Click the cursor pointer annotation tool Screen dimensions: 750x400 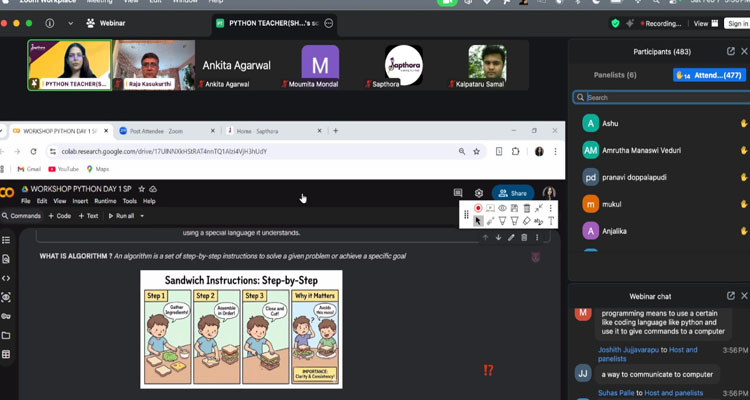coord(478,221)
